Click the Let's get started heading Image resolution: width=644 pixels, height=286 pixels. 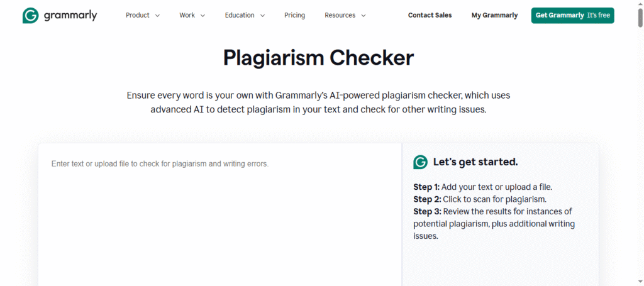(x=475, y=162)
